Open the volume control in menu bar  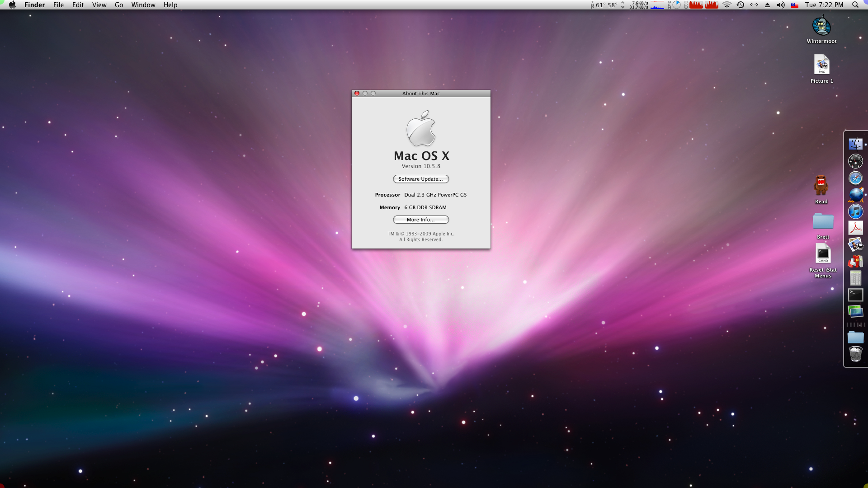tap(781, 5)
